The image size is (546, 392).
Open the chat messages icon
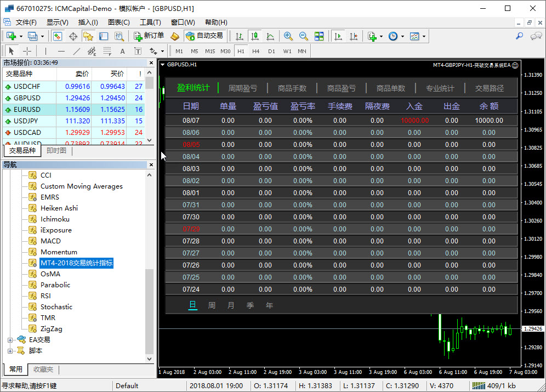(x=536, y=36)
